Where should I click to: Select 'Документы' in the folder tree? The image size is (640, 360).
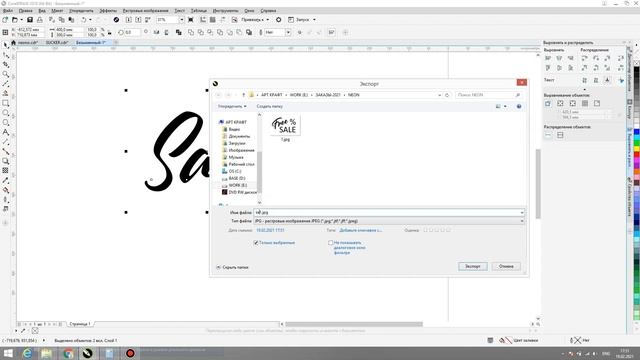point(239,136)
